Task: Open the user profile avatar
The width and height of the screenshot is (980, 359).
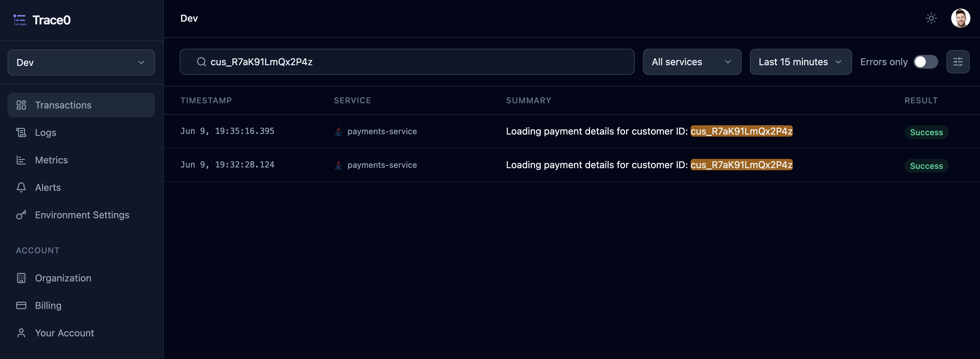Action: pyautogui.click(x=960, y=18)
